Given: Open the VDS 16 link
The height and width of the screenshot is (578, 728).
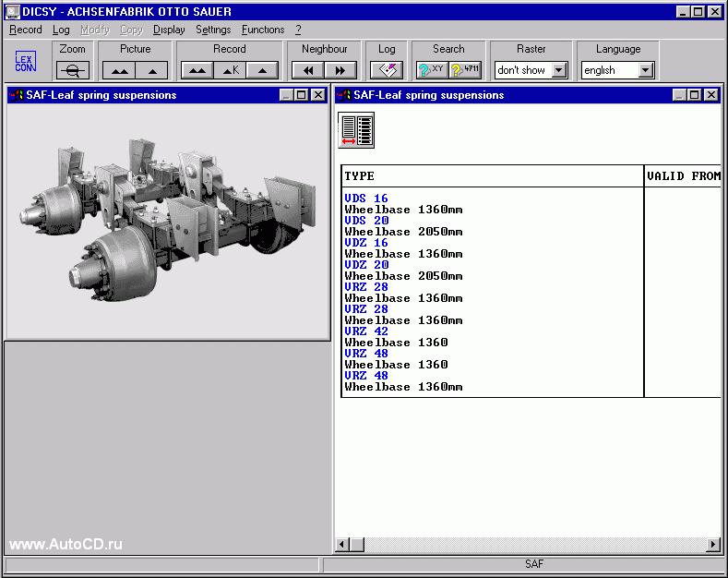Looking at the screenshot, I should point(366,198).
